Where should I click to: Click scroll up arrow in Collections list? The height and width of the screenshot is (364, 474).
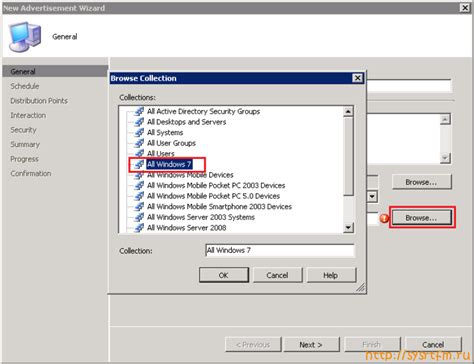348,111
